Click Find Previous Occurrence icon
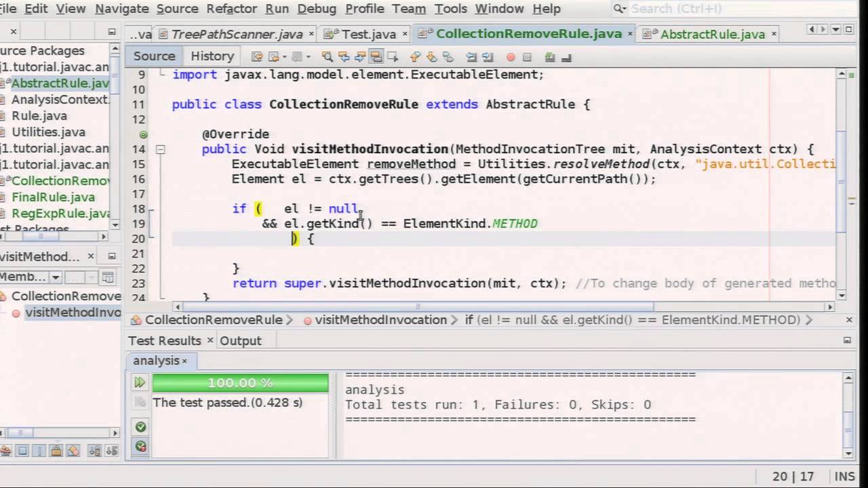The width and height of the screenshot is (868, 488). tap(344, 57)
